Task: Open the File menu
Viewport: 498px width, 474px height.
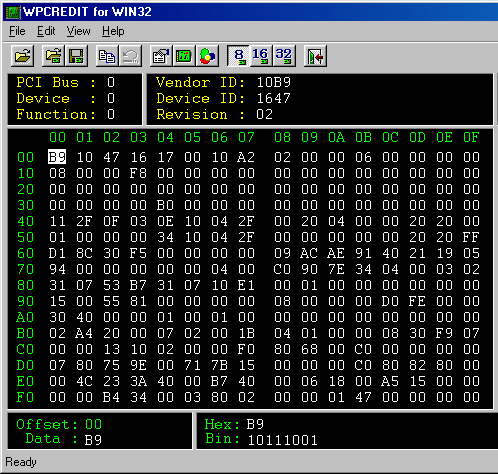Action: click(17, 31)
